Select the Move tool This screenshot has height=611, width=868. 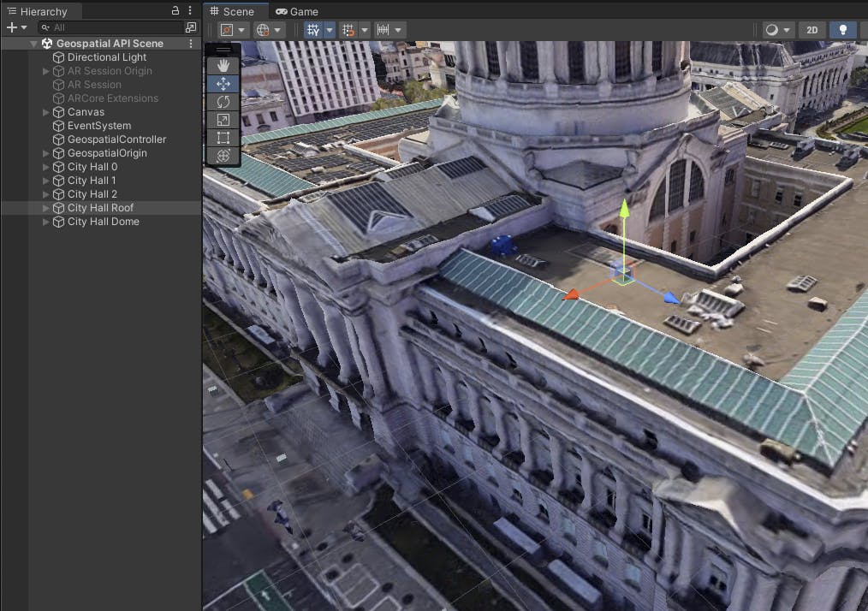pos(223,83)
